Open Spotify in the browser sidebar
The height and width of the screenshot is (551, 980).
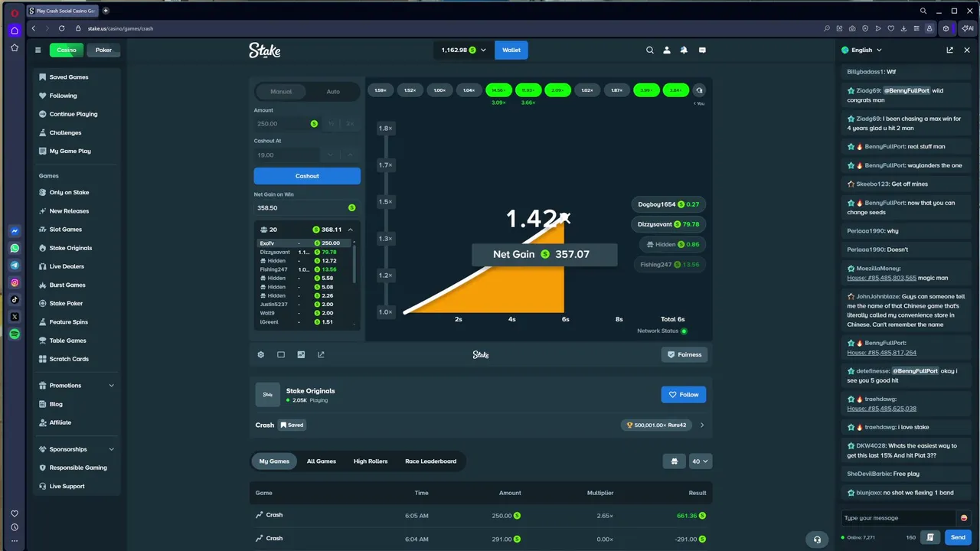pyautogui.click(x=15, y=334)
